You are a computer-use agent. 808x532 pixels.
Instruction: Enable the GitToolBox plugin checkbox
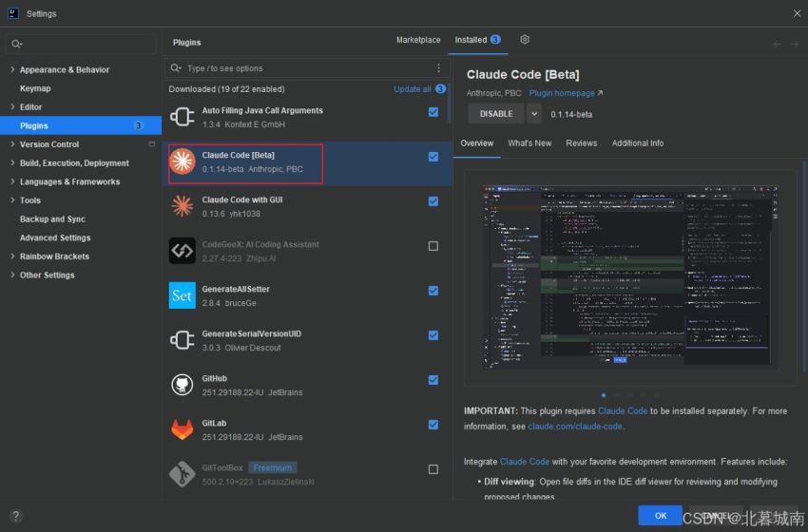click(x=433, y=469)
